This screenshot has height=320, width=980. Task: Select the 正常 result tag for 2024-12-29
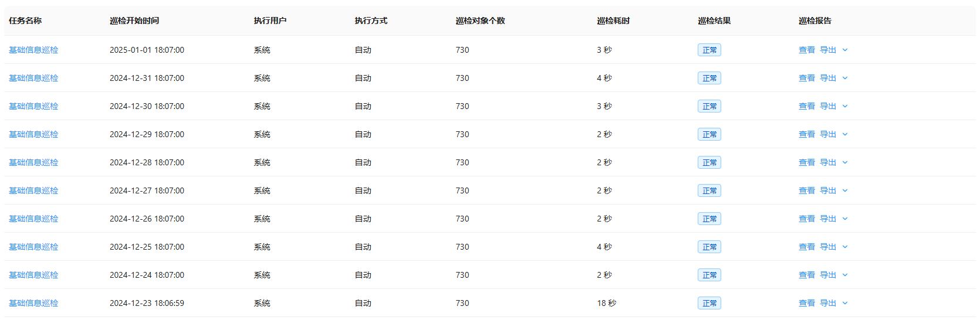pos(709,134)
